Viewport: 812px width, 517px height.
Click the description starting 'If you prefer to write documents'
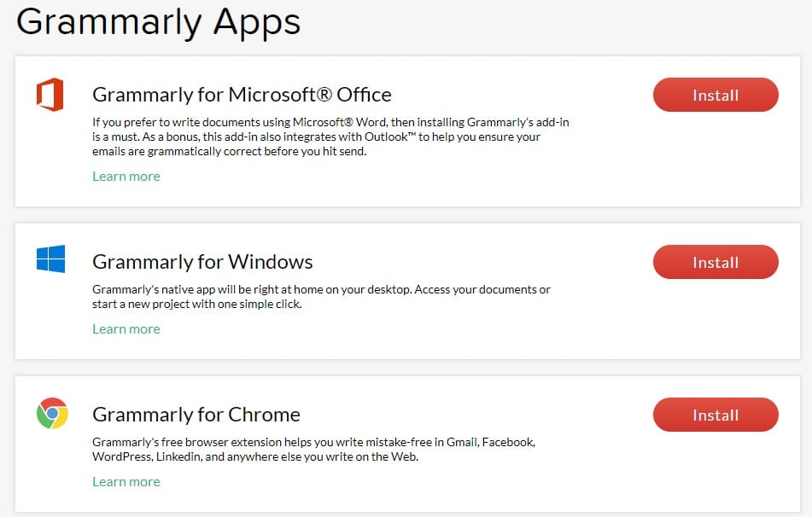330,137
